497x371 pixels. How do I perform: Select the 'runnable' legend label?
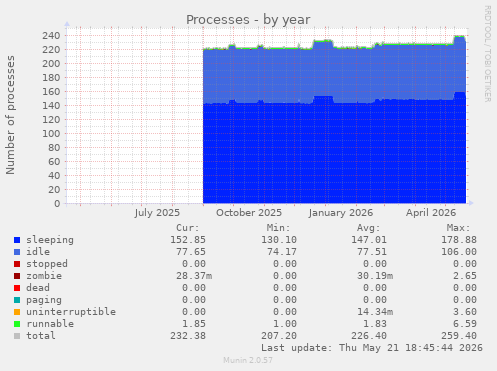pyautogui.click(x=50, y=324)
